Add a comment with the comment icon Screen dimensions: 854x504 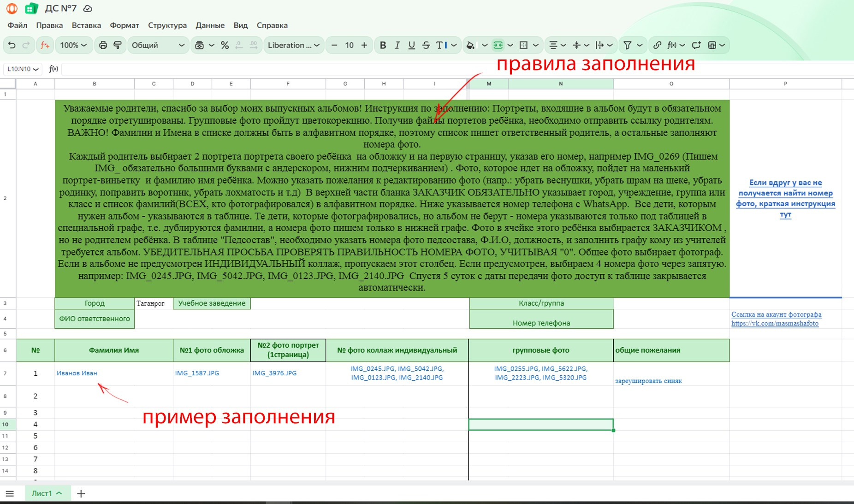(696, 45)
